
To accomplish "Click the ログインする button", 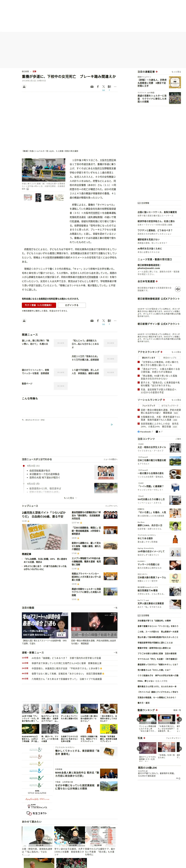I will tap(72, 305).
